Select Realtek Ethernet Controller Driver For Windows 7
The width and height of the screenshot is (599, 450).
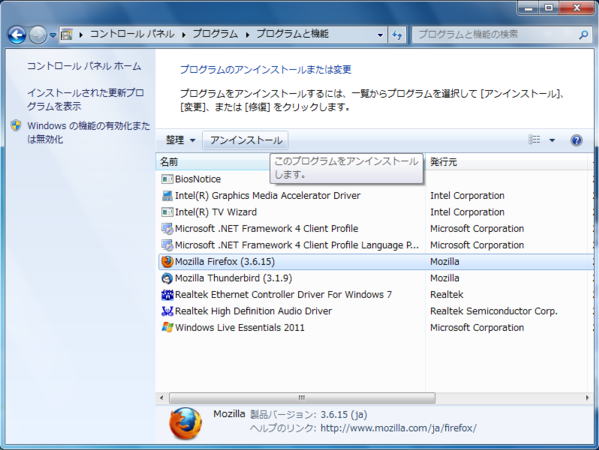tap(283, 295)
